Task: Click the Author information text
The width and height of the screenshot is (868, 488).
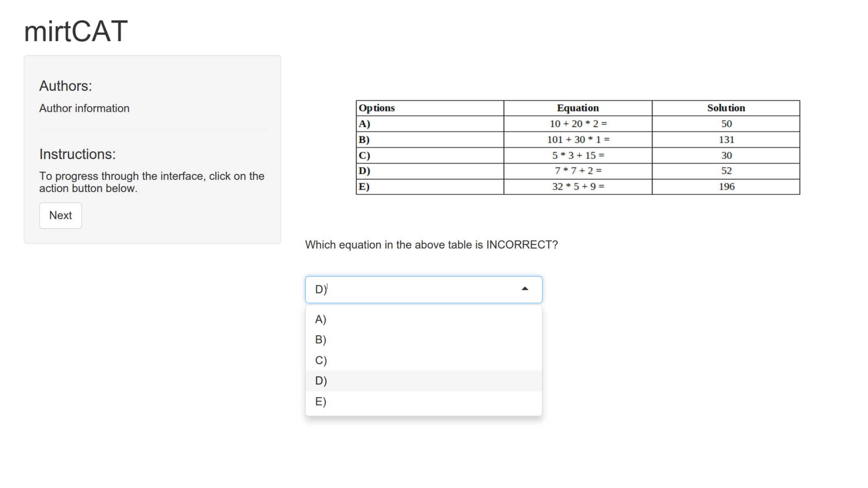Action: [x=84, y=109]
